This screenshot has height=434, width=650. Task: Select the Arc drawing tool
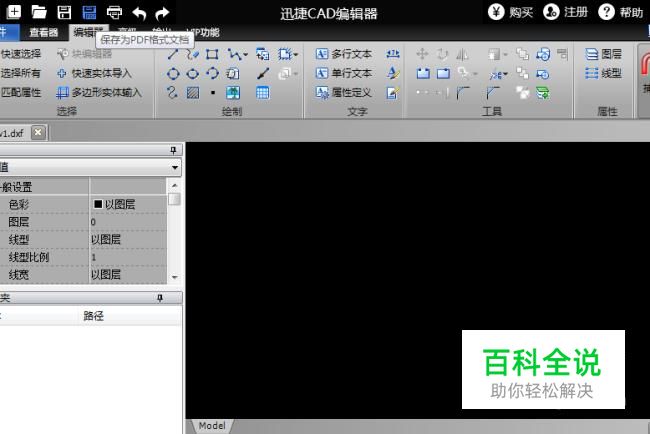tap(213, 73)
